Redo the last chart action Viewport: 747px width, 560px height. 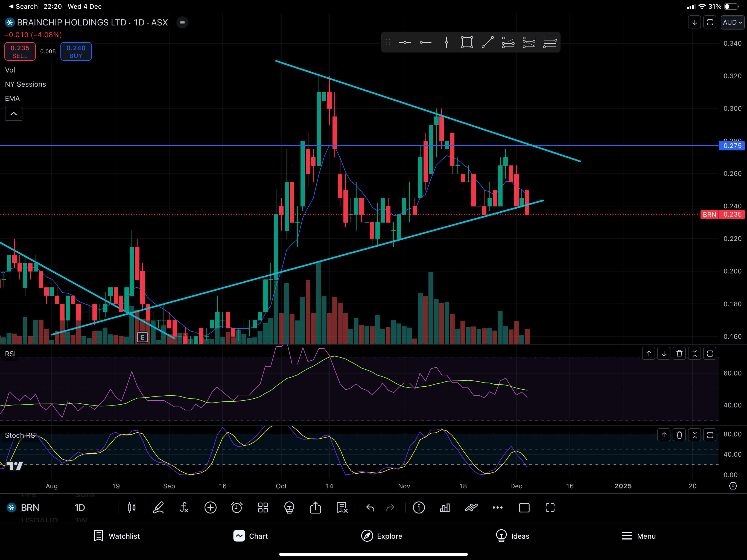tap(390, 508)
